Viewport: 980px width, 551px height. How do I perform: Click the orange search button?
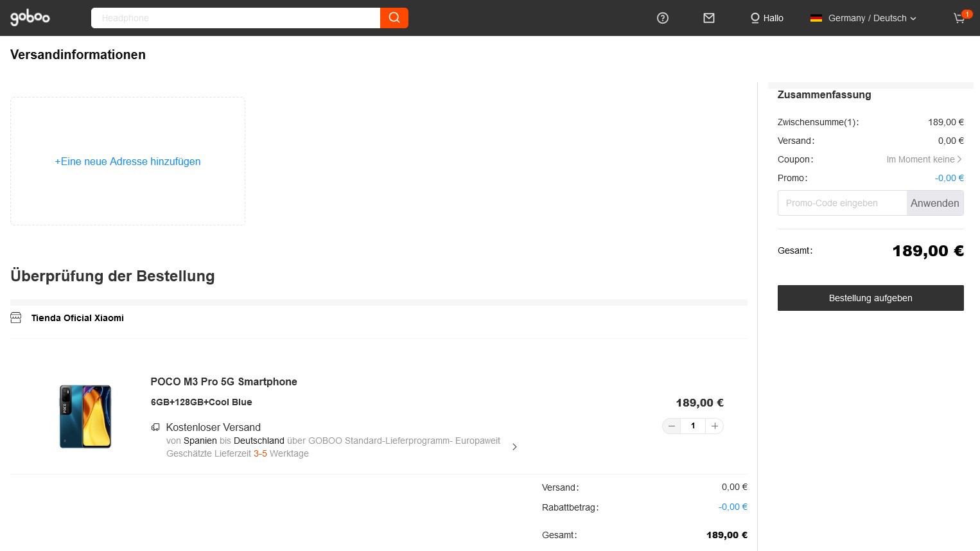coord(394,18)
